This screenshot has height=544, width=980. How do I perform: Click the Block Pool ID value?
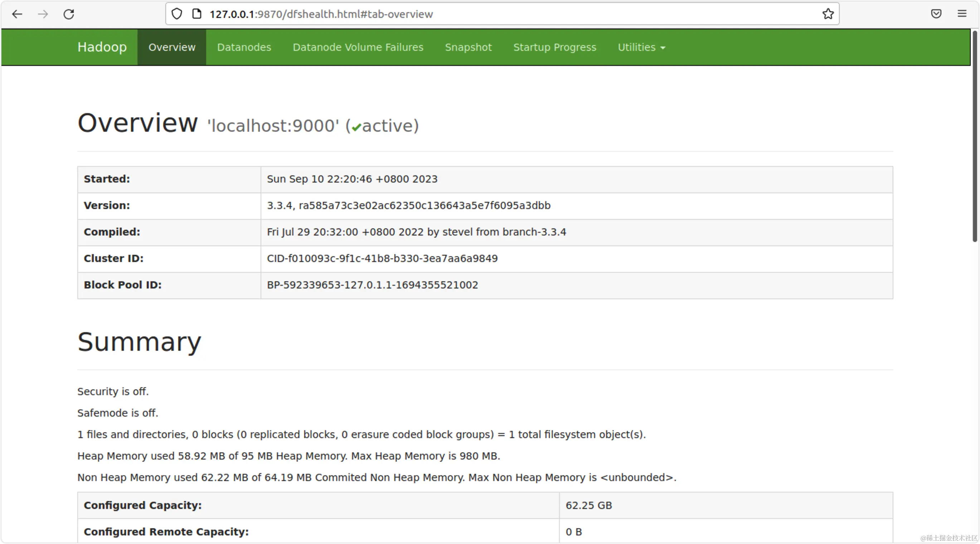coord(372,285)
